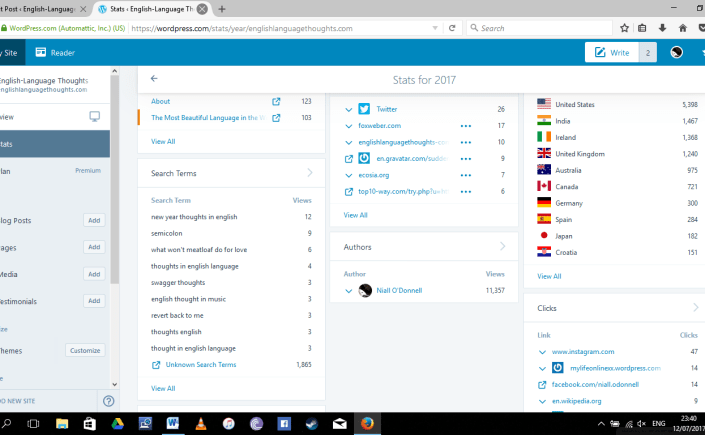
Task: Click the Write new post button
Action: [613, 52]
